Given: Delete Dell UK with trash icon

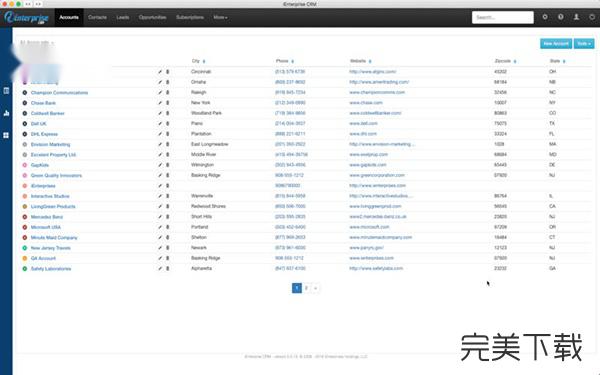Looking at the screenshot, I should (x=167, y=124).
